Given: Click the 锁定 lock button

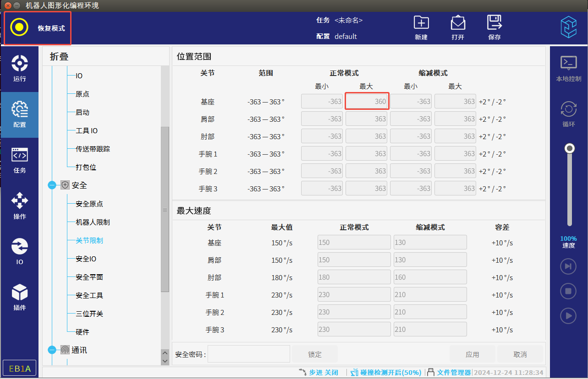Looking at the screenshot, I should click(315, 354).
